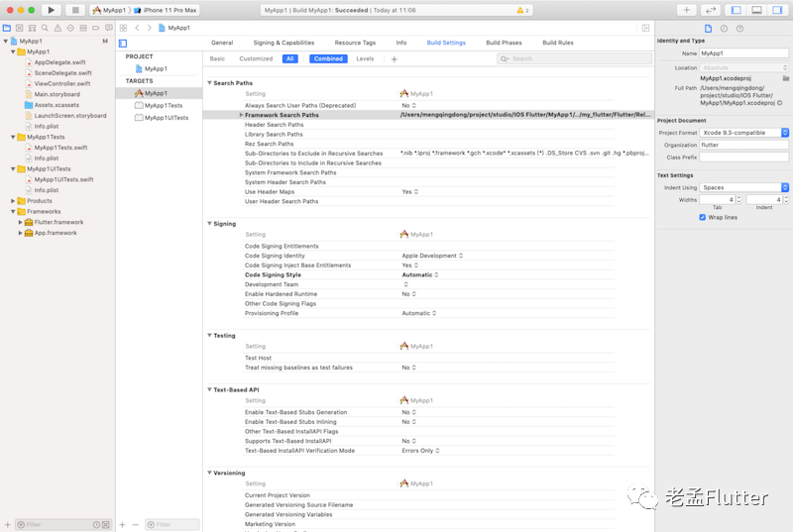Toggle the inspectors panel visibility
Image resolution: width=793 pixels, height=532 pixels.
(777, 10)
